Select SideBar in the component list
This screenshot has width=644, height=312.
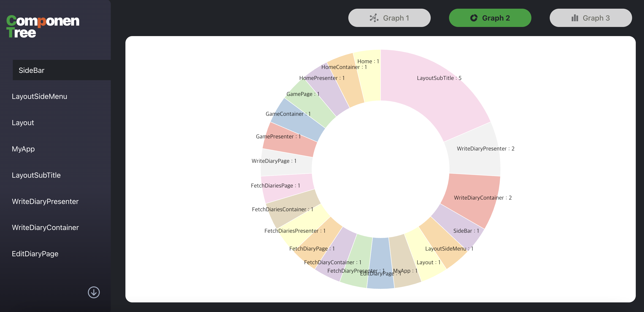[x=32, y=70]
